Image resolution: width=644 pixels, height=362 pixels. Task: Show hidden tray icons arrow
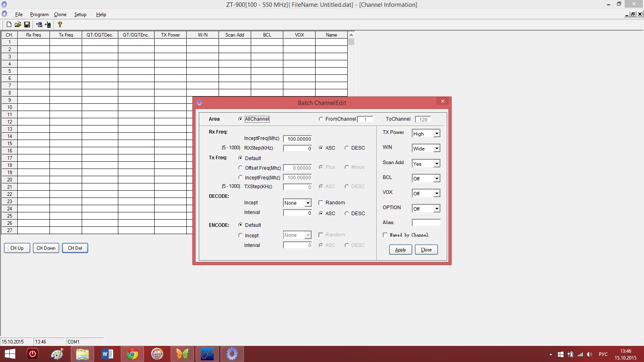[551, 354]
